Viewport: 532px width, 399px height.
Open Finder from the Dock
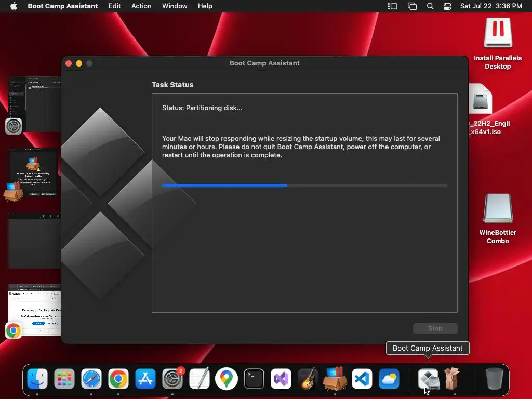[37, 379]
